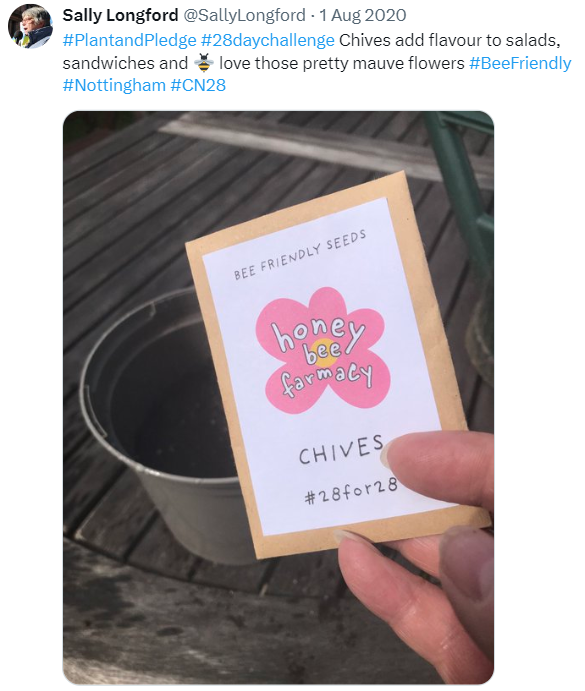Click the #CN28 hashtag
The width and height of the screenshot is (585, 691).
[x=198, y=85]
